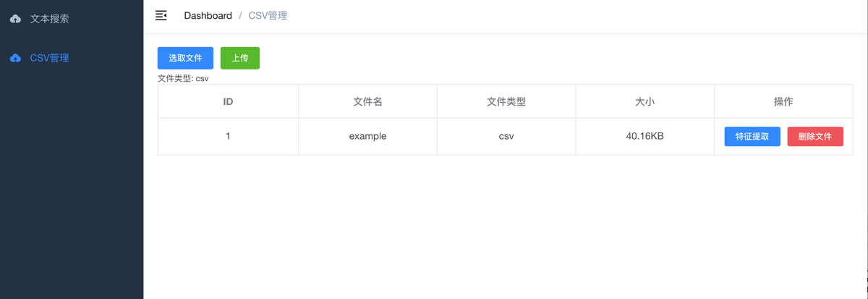The width and height of the screenshot is (868, 299).
Task: Collapse the sidebar with the hamburger icon
Action: [x=161, y=15]
